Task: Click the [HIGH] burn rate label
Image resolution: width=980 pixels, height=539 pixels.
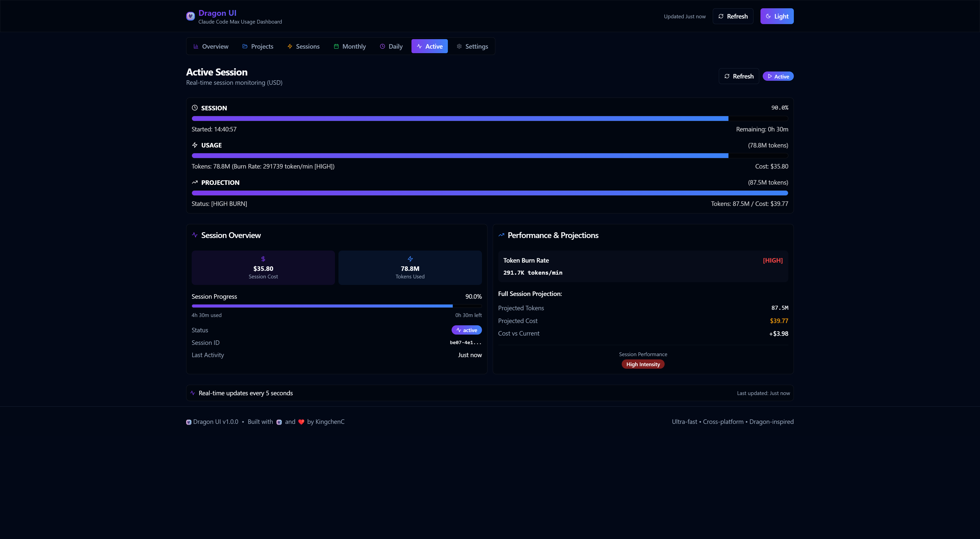Action: [x=773, y=261]
